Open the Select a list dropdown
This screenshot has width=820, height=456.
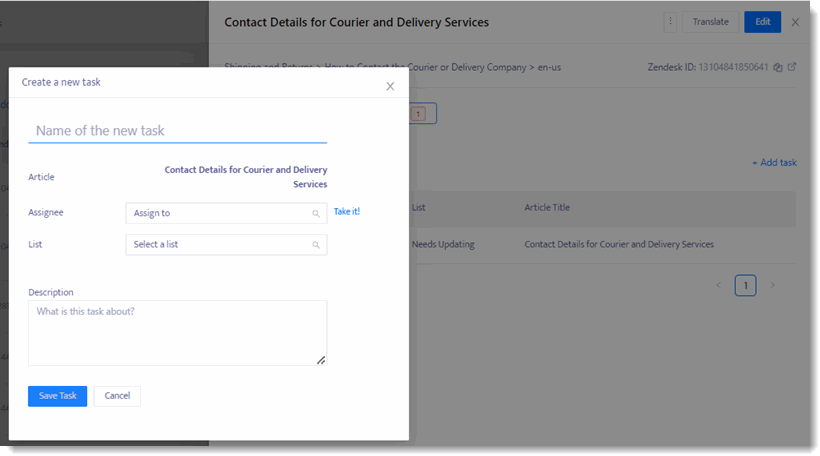[226, 245]
